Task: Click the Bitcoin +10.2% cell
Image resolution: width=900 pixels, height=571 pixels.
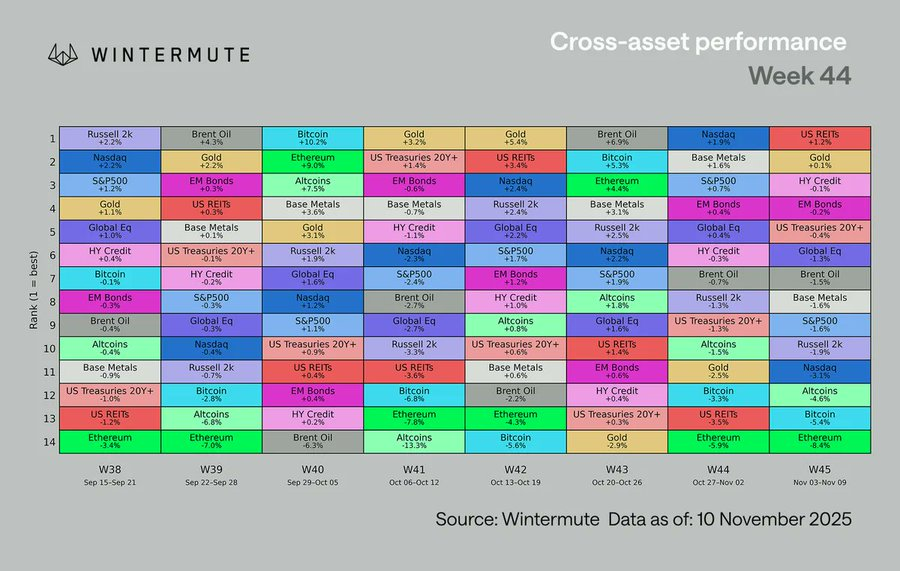Action: coord(312,137)
